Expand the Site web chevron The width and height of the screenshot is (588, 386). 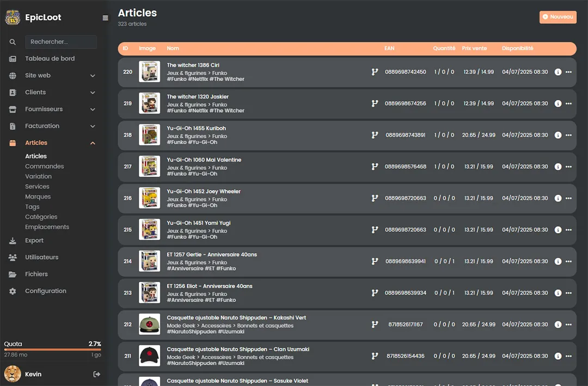click(93, 76)
